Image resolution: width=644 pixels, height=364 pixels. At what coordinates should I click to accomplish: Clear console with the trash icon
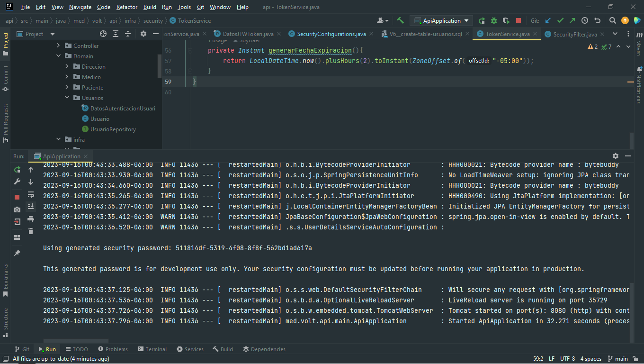tap(31, 231)
